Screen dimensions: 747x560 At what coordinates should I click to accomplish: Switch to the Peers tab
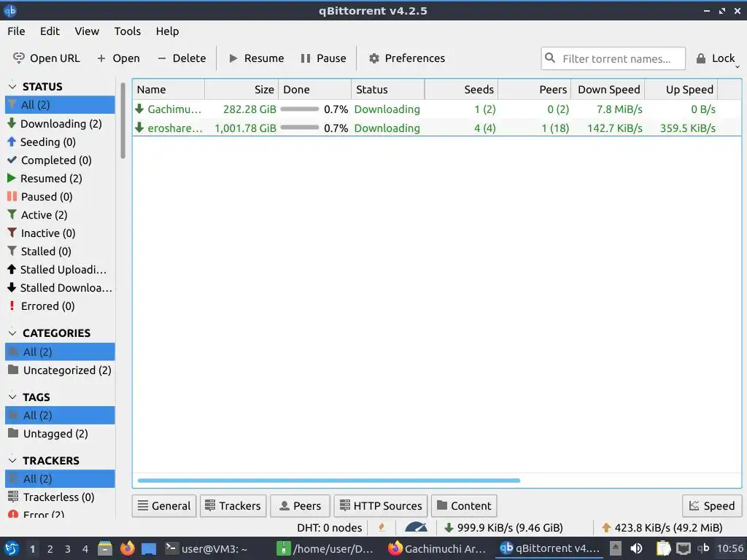(x=300, y=506)
